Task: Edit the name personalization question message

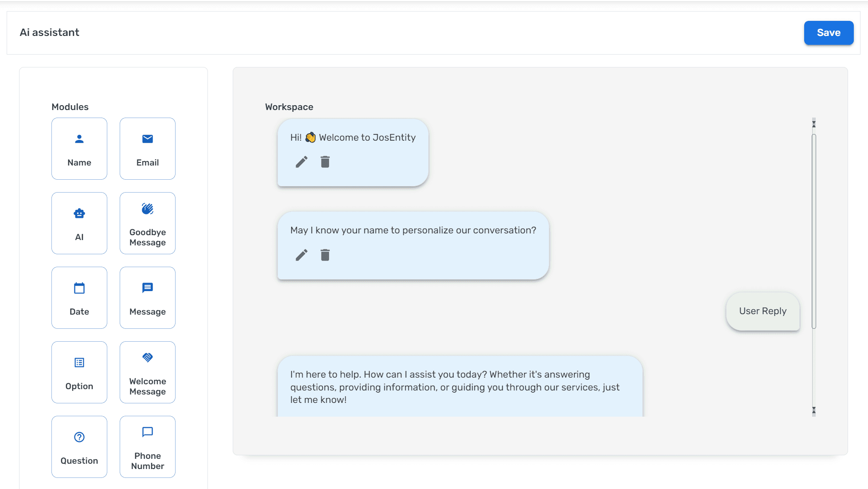Action: coord(301,255)
